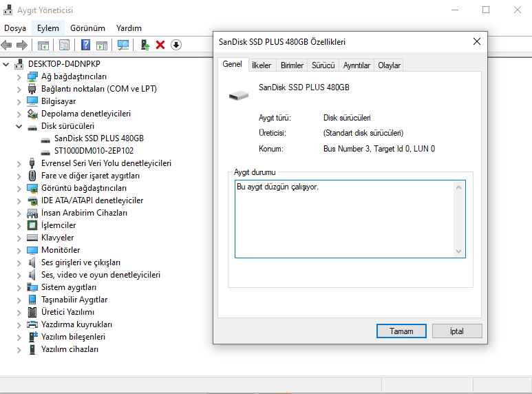Select ST1000DM010-2EP102 disk drive

tap(94, 151)
